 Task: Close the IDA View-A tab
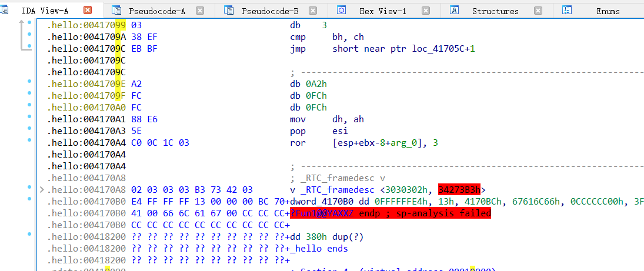tap(88, 11)
